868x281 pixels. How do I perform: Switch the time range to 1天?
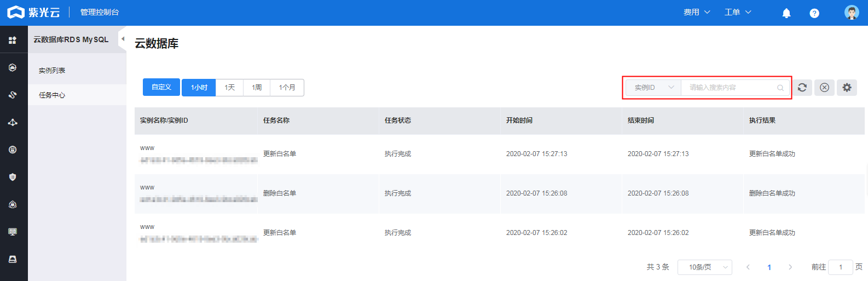coord(229,88)
